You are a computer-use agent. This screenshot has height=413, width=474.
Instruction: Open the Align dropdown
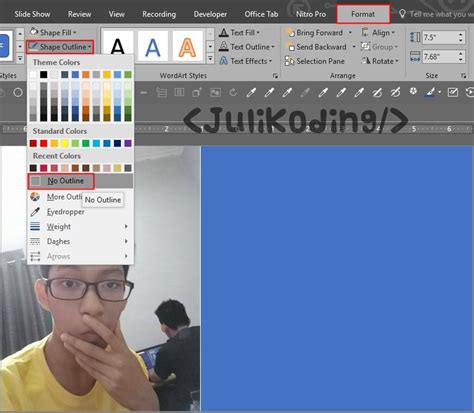click(378, 33)
